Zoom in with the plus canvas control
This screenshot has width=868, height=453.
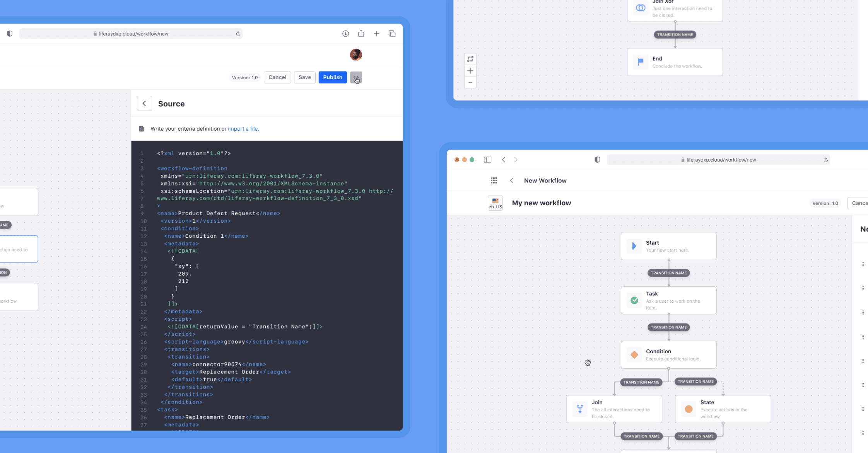[x=470, y=71]
